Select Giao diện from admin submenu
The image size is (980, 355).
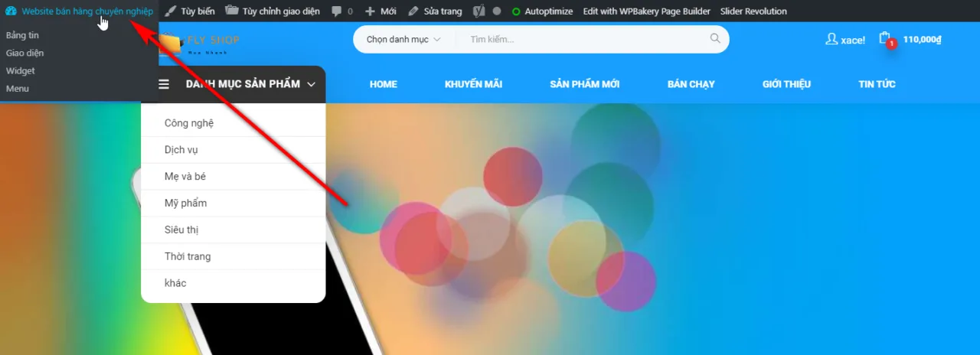[x=25, y=53]
